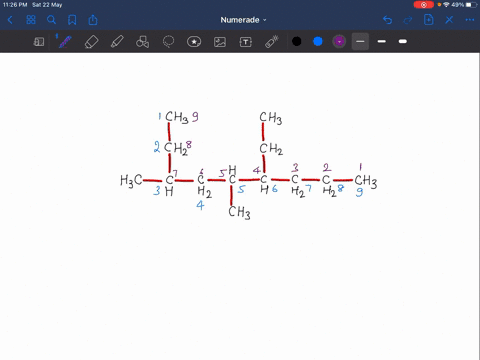This screenshot has height=360, width=480.
Task: Pick the purple pen color
Action: click(339, 41)
